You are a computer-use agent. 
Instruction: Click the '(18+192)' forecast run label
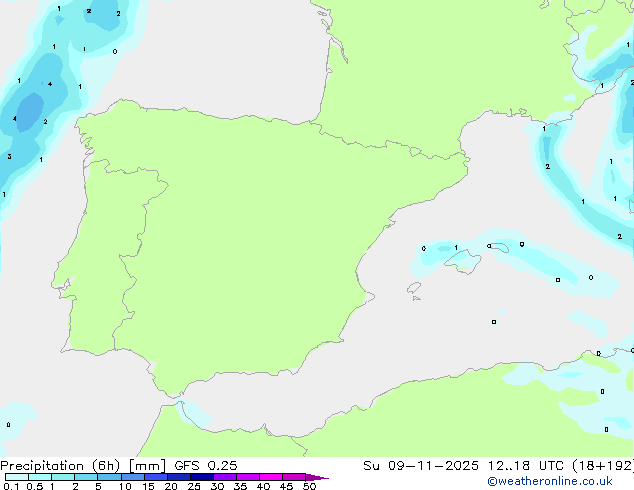tap(603, 466)
